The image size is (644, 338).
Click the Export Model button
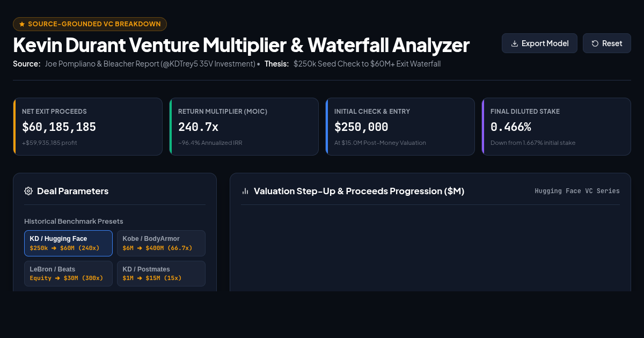(x=539, y=43)
